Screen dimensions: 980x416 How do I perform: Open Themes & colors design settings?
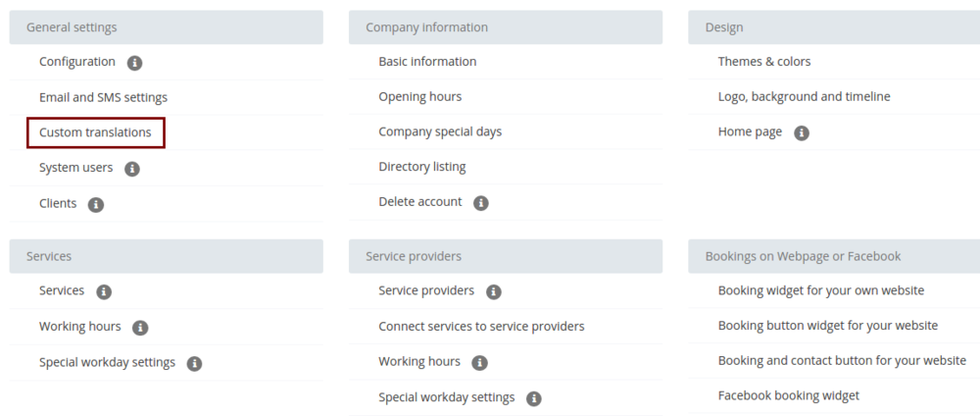(x=764, y=62)
